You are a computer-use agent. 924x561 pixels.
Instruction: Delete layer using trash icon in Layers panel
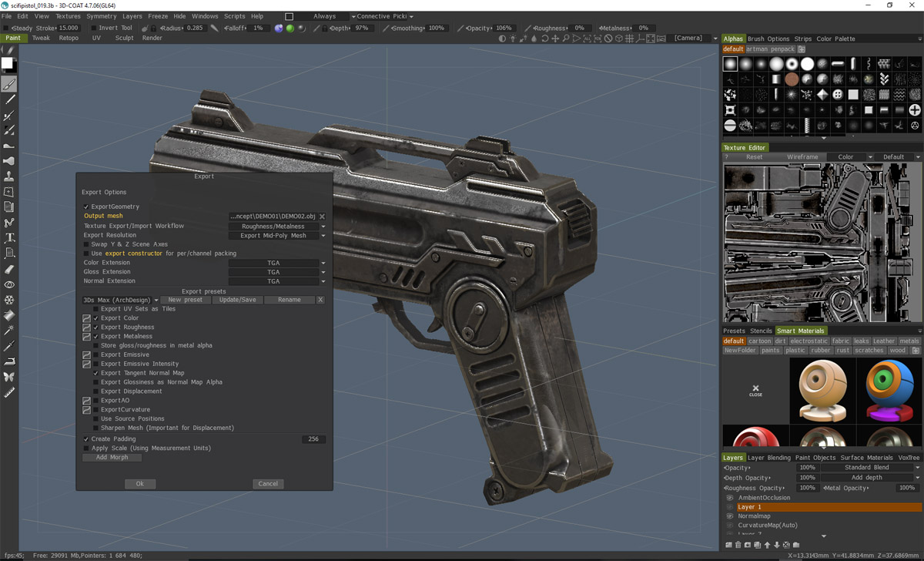tap(738, 545)
